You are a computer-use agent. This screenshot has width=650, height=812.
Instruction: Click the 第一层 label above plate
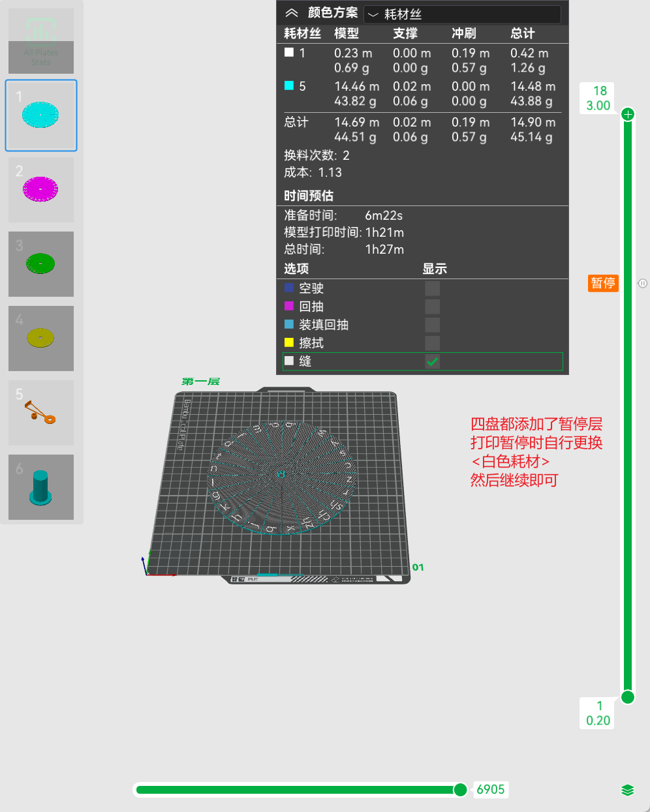click(x=200, y=382)
